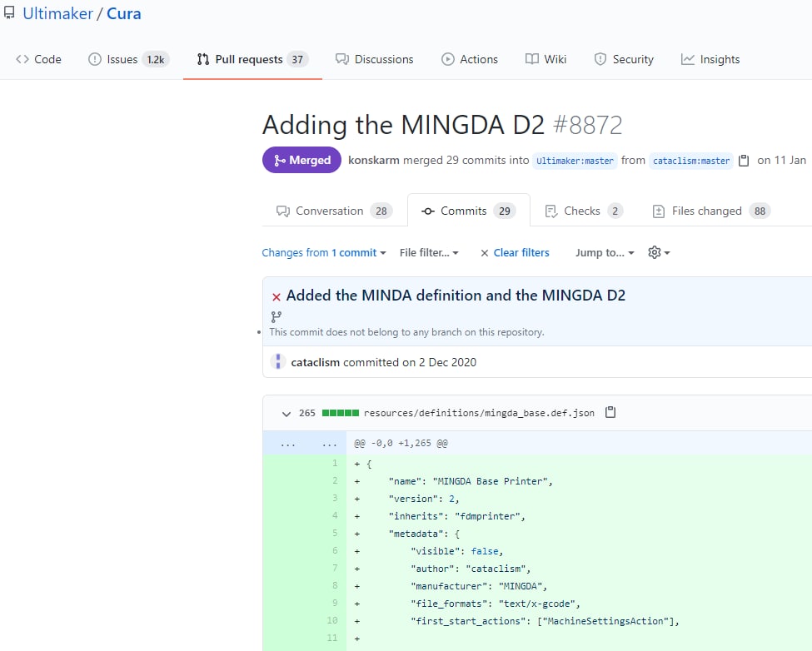Click the "manufacturer": "MINGDA" line

pyautogui.click(x=479, y=586)
